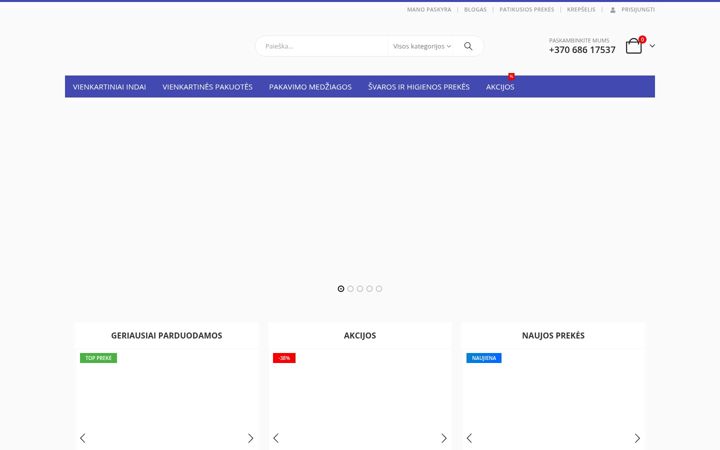Click the blue NAUJIENA badge
Screen dimensions: 720x450
[x=484, y=358]
